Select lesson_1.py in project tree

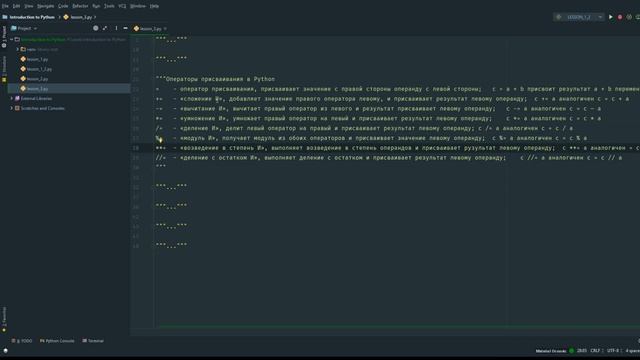[37, 59]
